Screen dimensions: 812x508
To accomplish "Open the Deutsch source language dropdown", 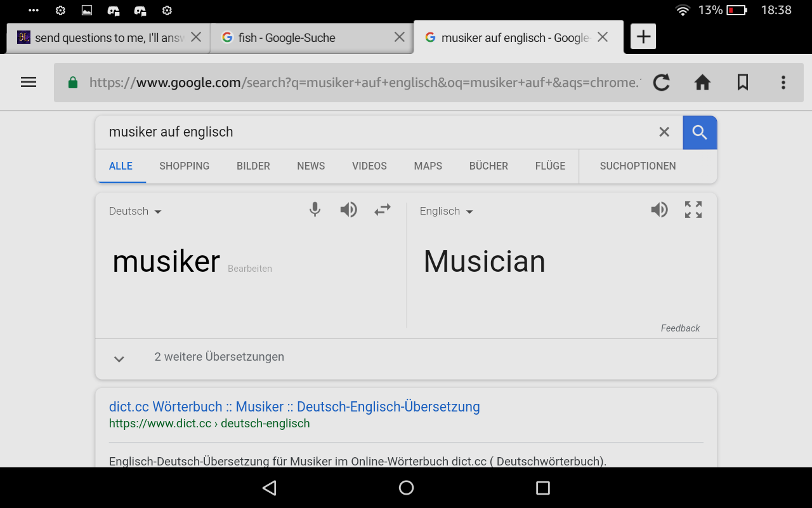I will pyautogui.click(x=135, y=211).
